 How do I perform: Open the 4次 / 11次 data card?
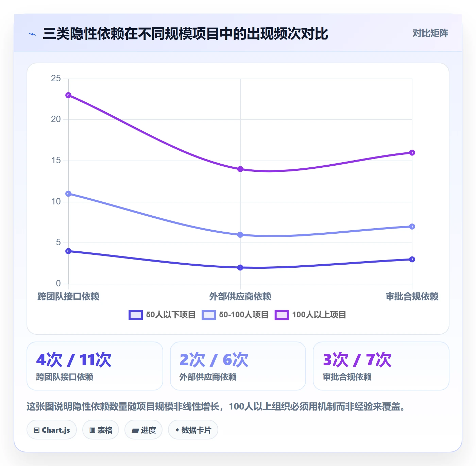pyautogui.click(x=95, y=366)
